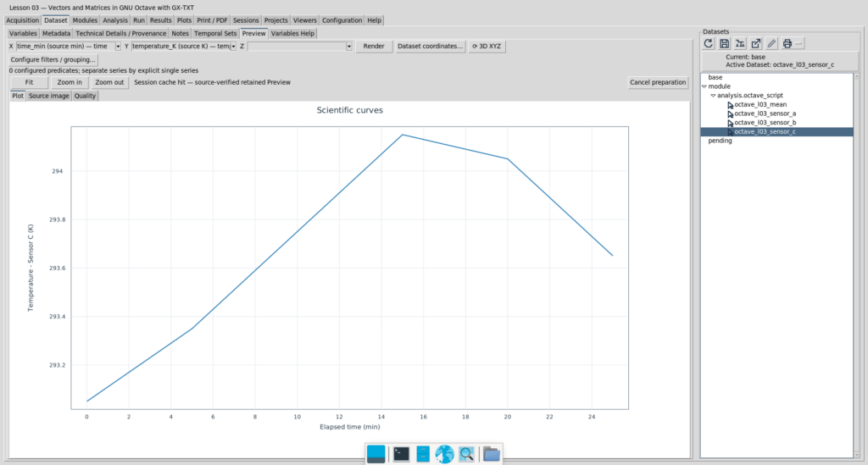This screenshot has height=465, width=868.
Task: Switch to the Sessions tab
Action: [246, 20]
